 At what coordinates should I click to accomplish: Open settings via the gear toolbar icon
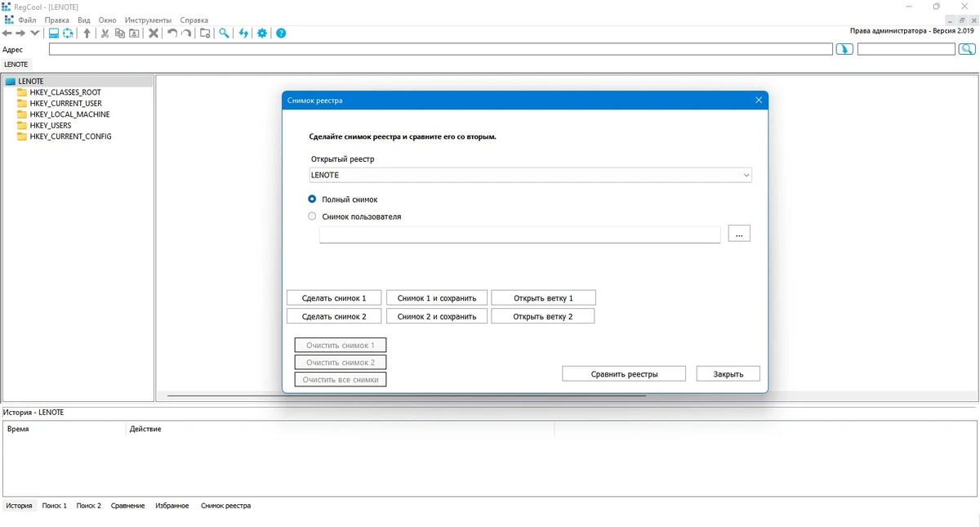(x=262, y=33)
